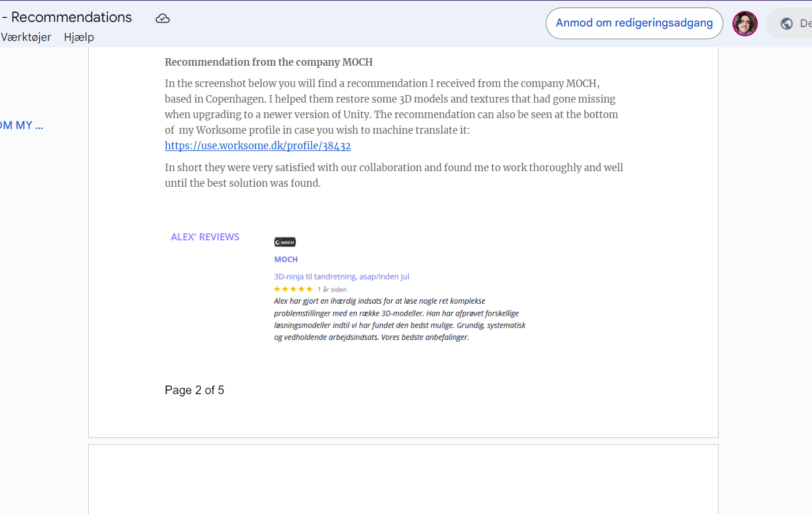
Task: Click the document title 'Recommendations'
Action: [x=71, y=17]
